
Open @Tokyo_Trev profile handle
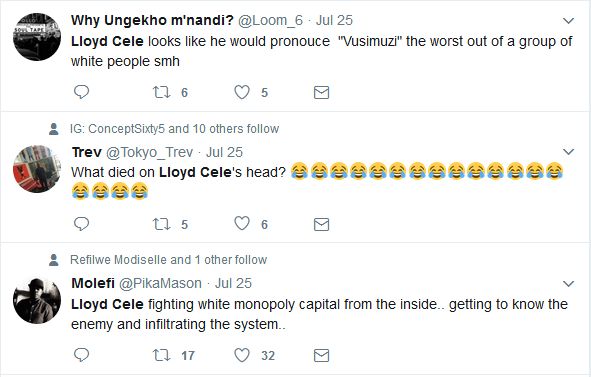tap(149, 152)
